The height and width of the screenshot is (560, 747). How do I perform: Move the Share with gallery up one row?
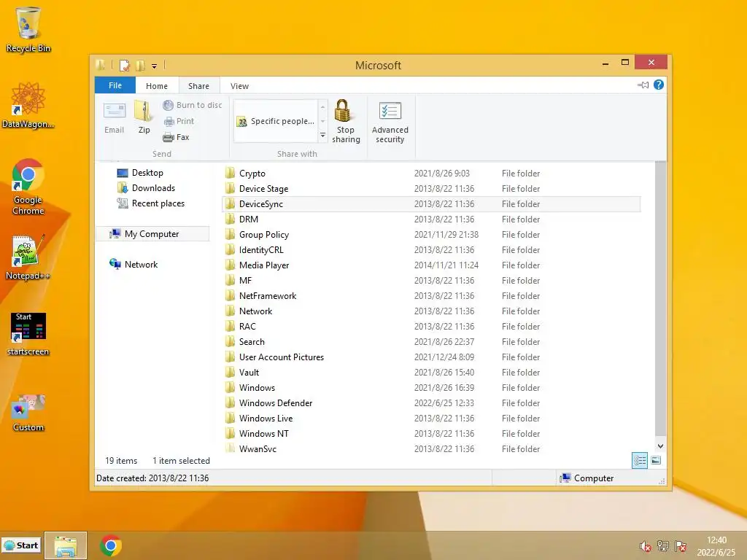click(x=322, y=106)
